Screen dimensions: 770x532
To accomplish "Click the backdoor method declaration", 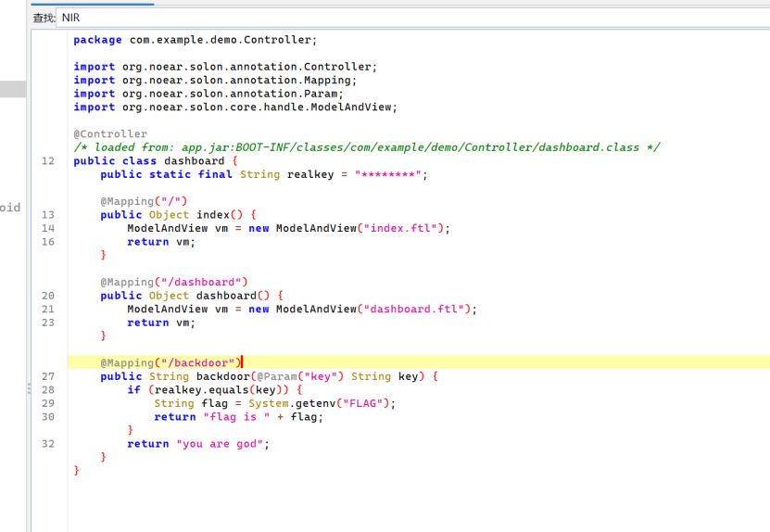I will tap(270, 376).
